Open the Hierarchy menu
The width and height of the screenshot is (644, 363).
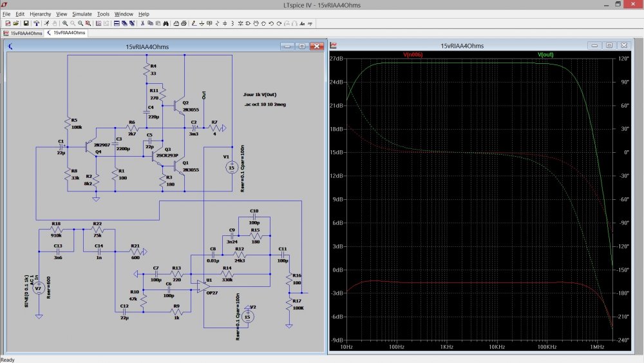point(41,14)
